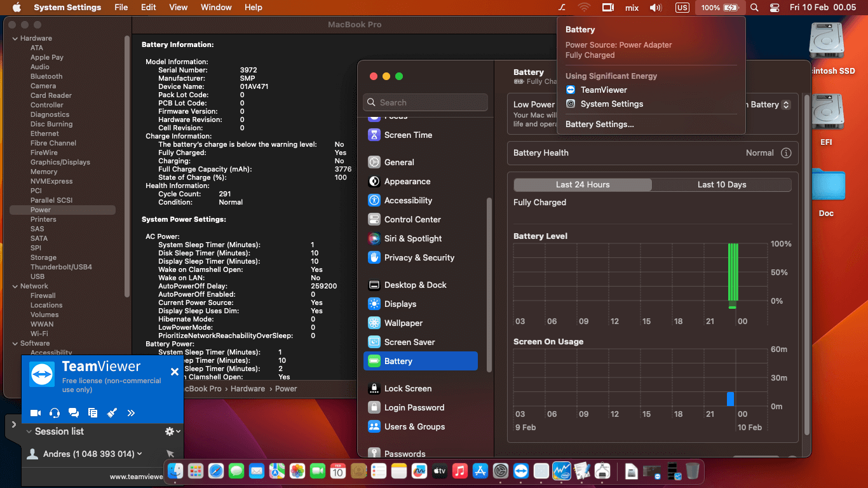Expand Andres session dropdown arrow
The height and width of the screenshot is (488, 868).
coord(140,454)
